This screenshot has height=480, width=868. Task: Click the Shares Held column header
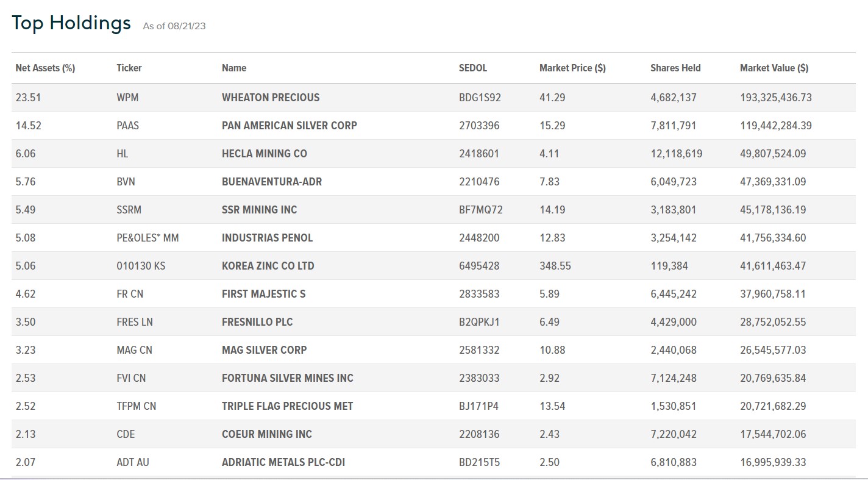[x=675, y=68]
